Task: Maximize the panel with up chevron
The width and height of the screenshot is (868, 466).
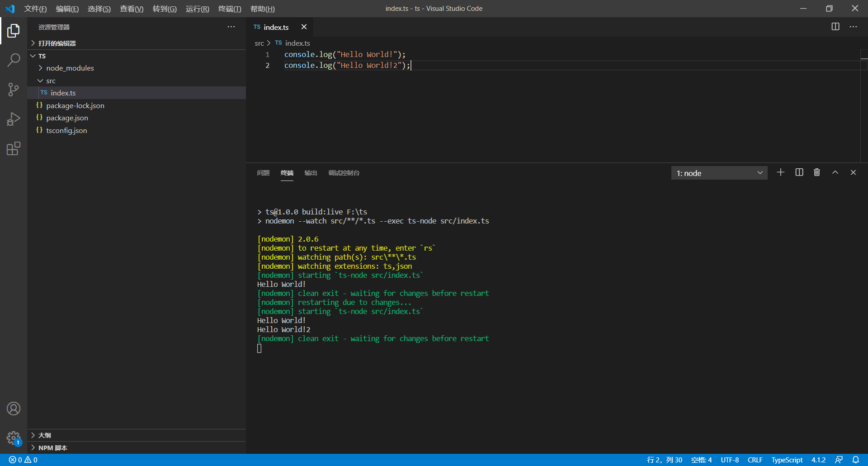Action: click(x=835, y=172)
